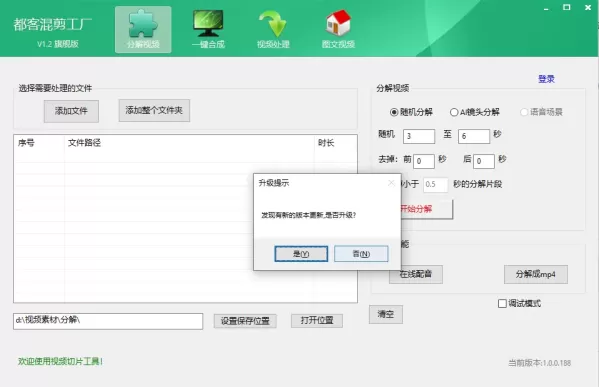The width and height of the screenshot is (599, 387).
Task: Focus the random minimum seconds field
Action: coord(419,136)
